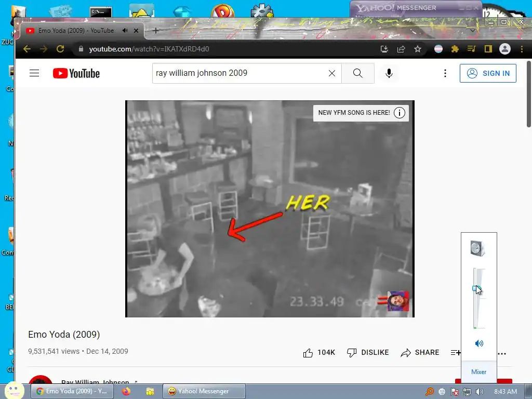Open Chrome side panel icon
The image size is (532, 399).
(x=488, y=49)
